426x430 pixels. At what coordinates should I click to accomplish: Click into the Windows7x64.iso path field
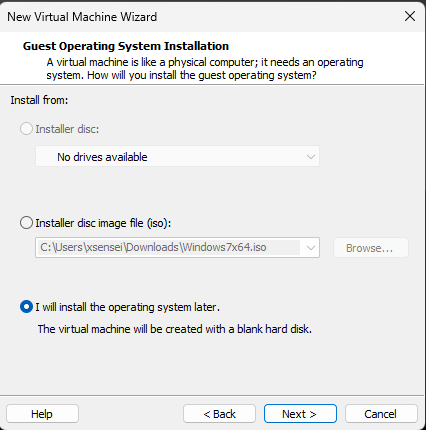point(169,248)
